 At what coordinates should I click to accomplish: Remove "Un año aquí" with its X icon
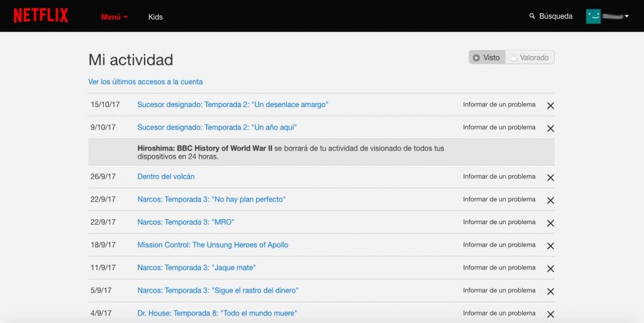click(x=550, y=128)
